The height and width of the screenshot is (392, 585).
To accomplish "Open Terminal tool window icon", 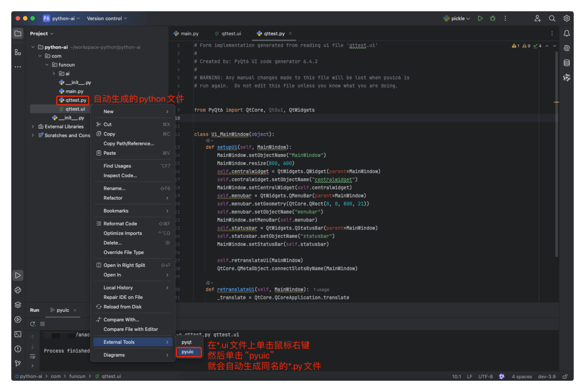I will point(18,334).
